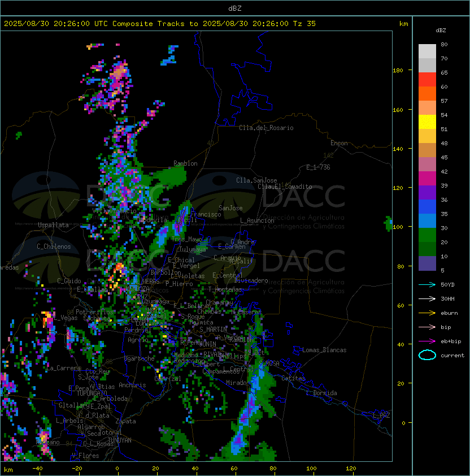Click the 'TUPUNGATO' map label

click(x=92, y=393)
